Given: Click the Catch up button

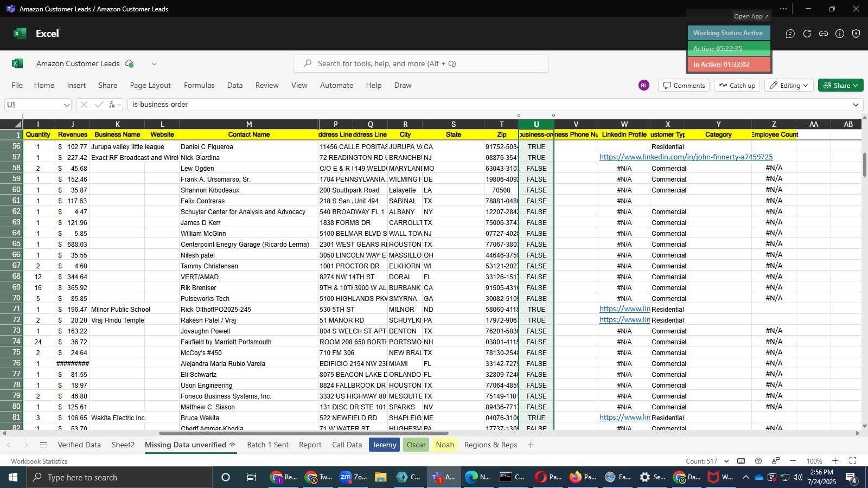Looking at the screenshot, I should [x=736, y=85].
